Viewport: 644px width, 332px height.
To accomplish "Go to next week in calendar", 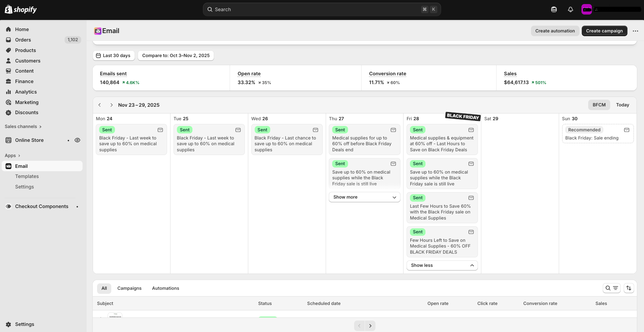I will click(x=111, y=105).
